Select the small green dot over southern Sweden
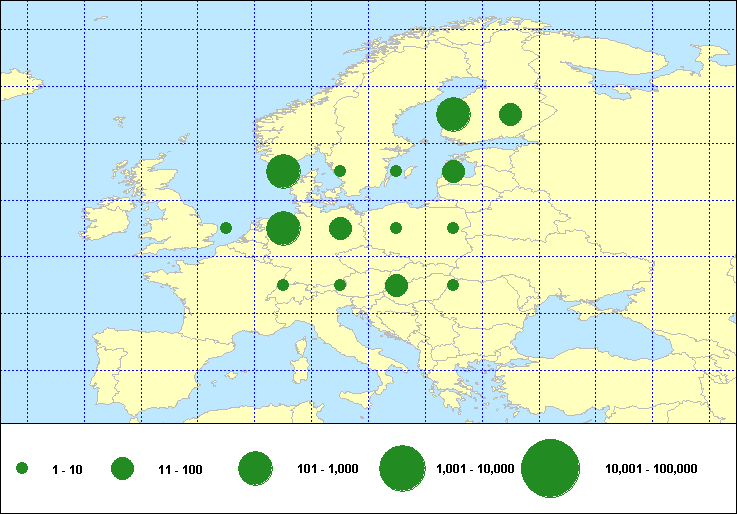The width and height of the screenshot is (737, 514). tap(340, 171)
